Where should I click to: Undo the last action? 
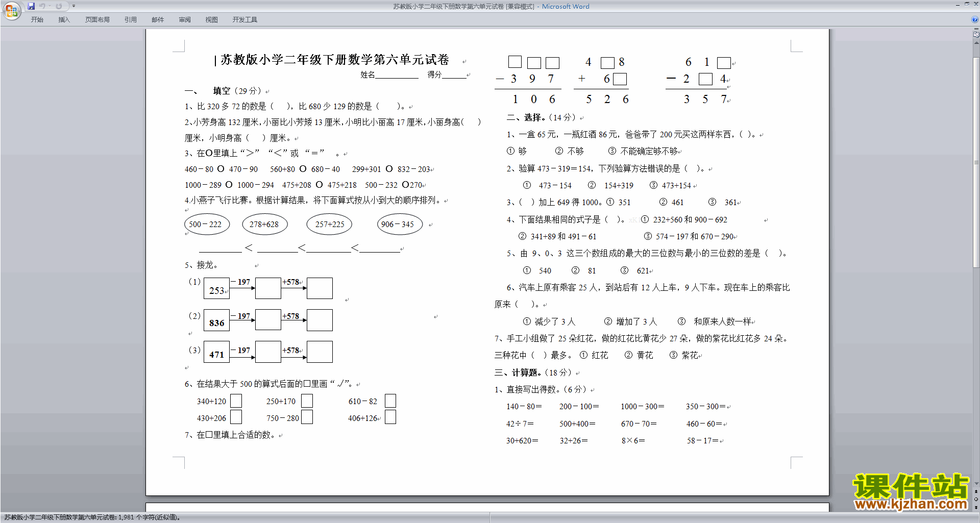[x=42, y=6]
